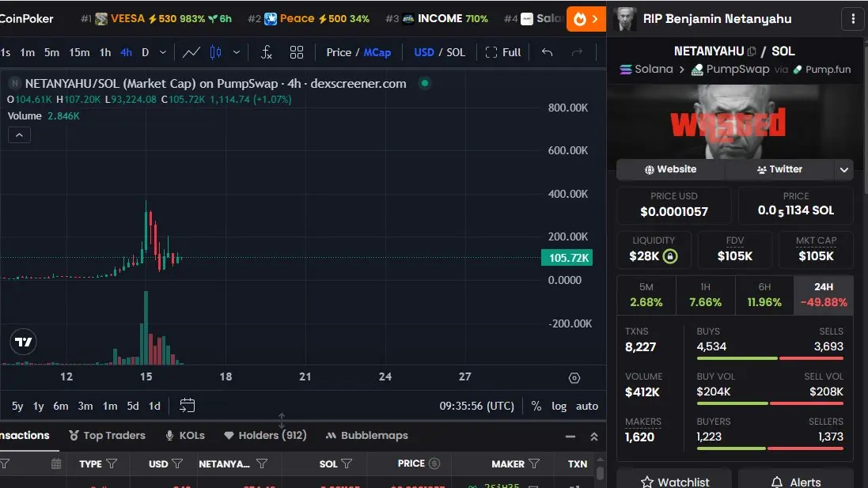Toggle PRICE column currency icon
Viewport: 868px width, 488px height.
pos(434,463)
